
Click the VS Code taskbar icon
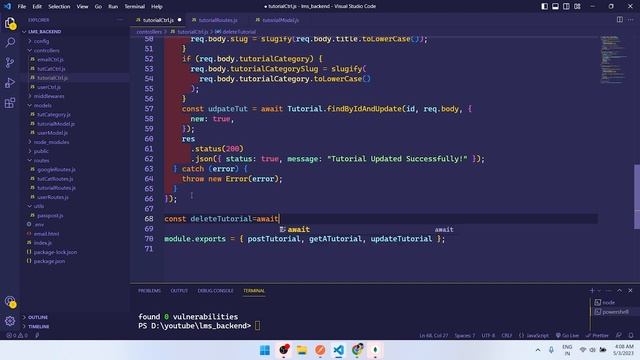pyautogui.click(x=338, y=350)
